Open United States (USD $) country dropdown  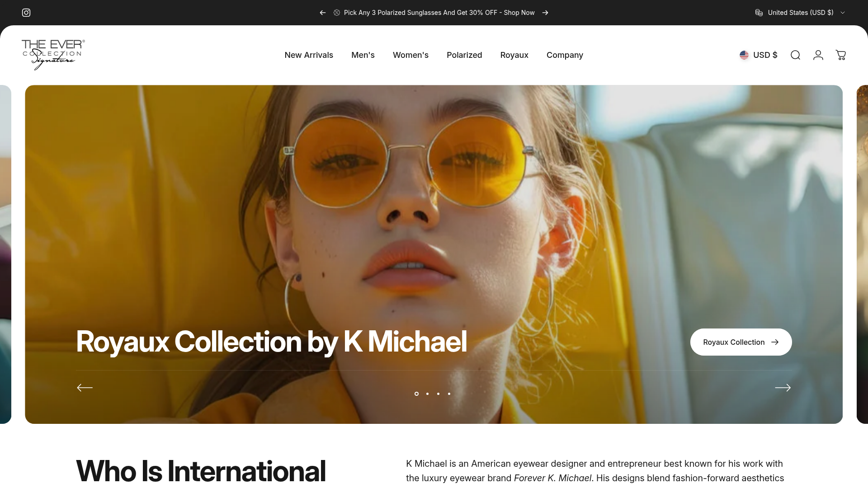[800, 13]
